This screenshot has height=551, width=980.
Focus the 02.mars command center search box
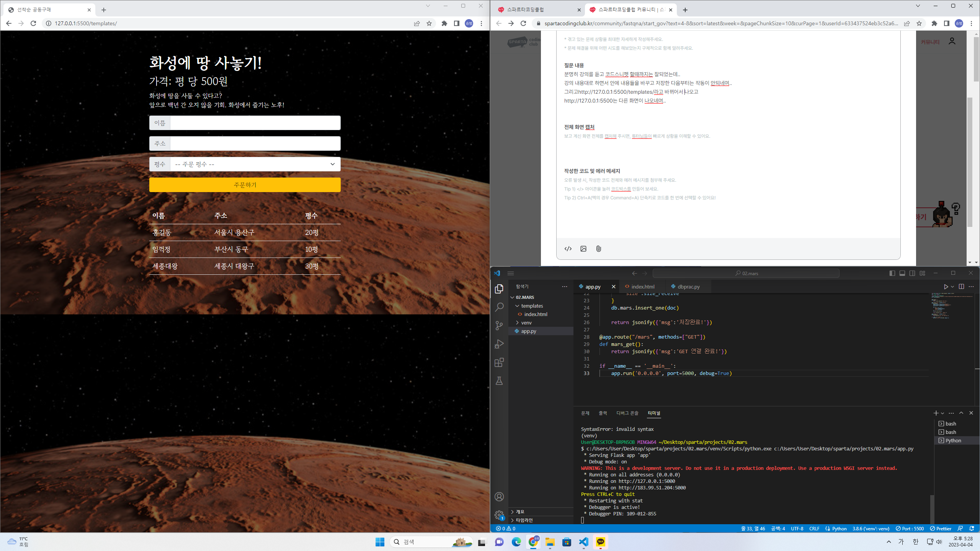click(746, 273)
